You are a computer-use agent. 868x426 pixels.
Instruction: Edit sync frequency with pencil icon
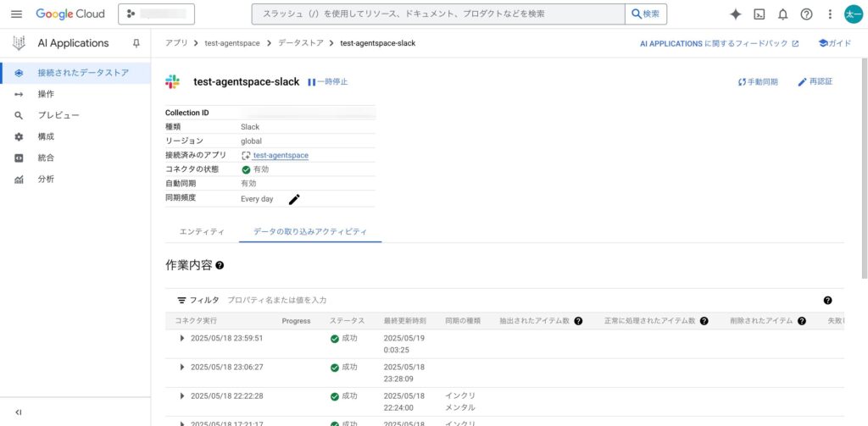pos(294,199)
